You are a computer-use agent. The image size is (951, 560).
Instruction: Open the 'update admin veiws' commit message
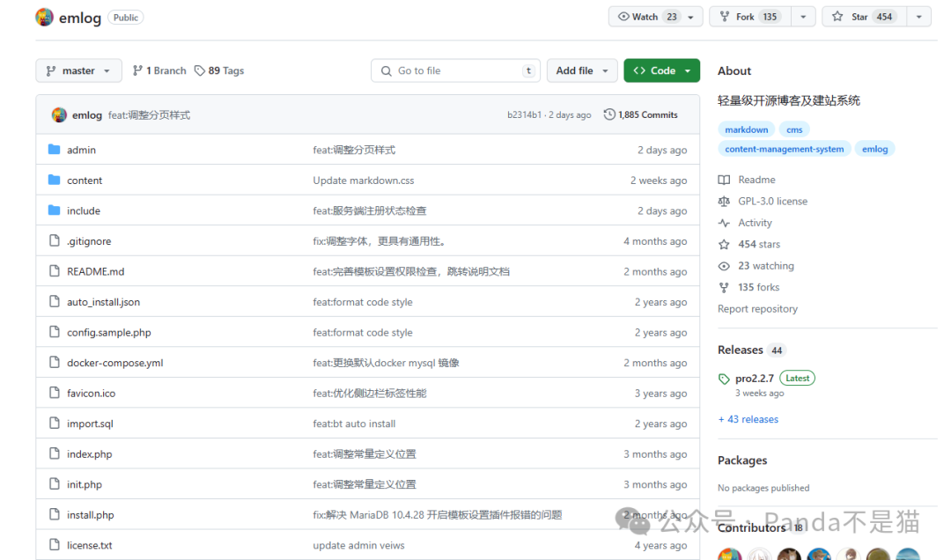[x=358, y=545]
